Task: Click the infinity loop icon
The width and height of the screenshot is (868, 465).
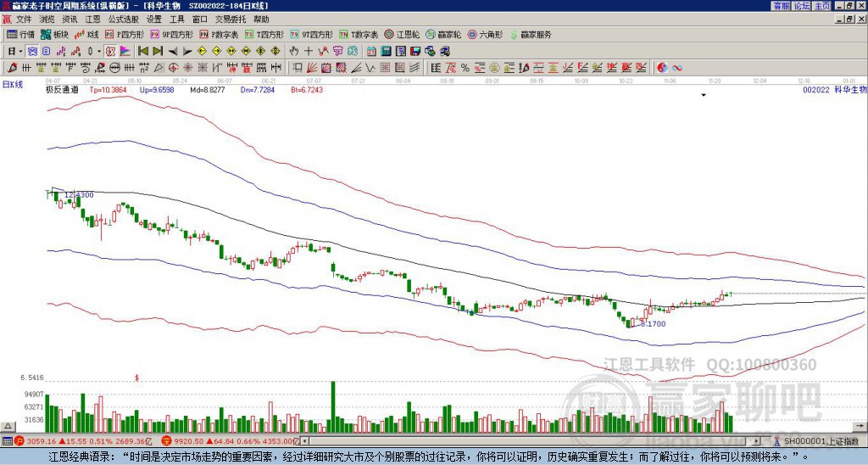Action: coord(677,68)
